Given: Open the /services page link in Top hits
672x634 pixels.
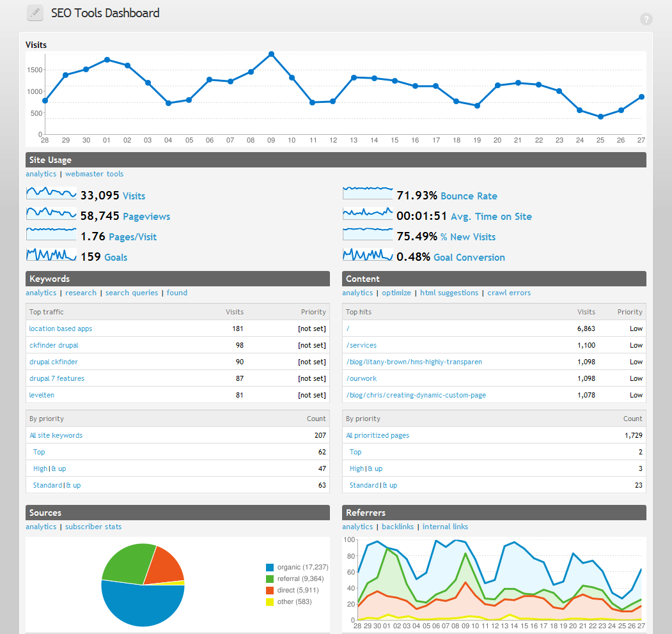Looking at the screenshot, I should [x=361, y=344].
